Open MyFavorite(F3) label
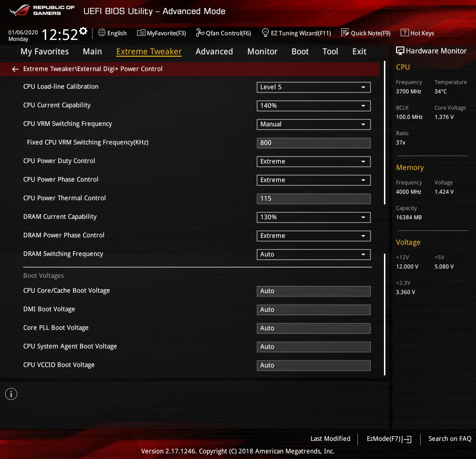The image size is (476, 459). click(x=166, y=33)
